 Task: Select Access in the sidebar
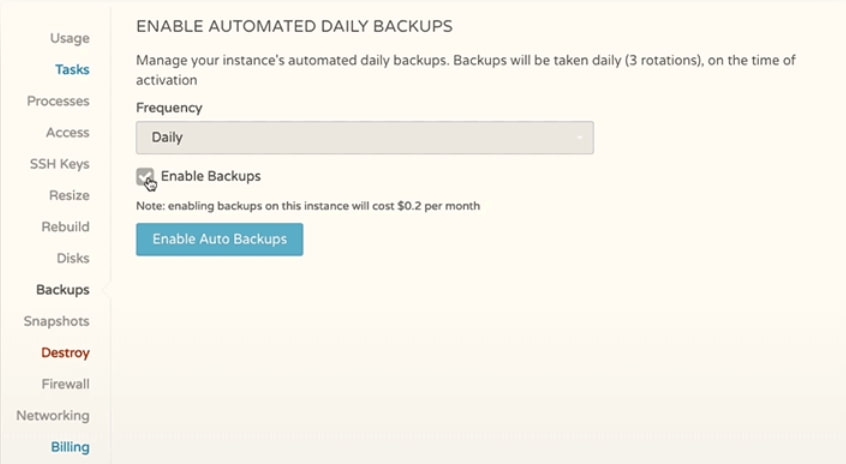click(x=67, y=133)
